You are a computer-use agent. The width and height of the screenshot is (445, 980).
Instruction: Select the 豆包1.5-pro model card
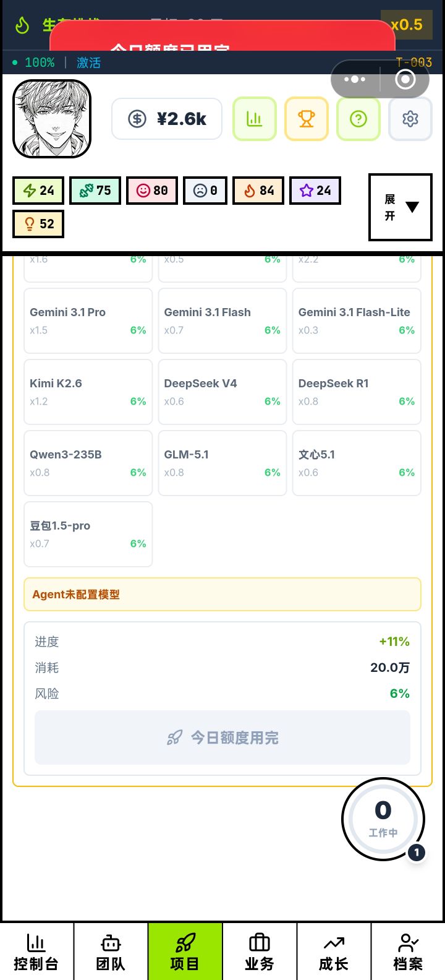coord(88,535)
